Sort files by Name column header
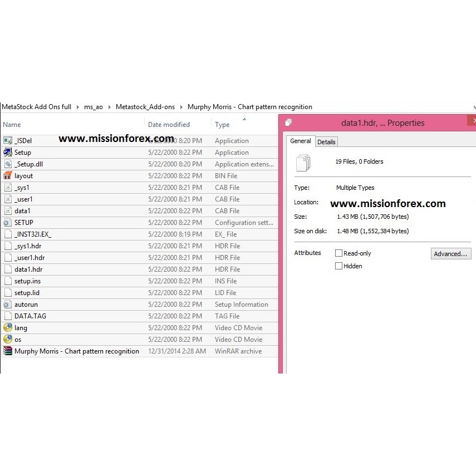The width and height of the screenshot is (476, 476). pyautogui.click(x=12, y=125)
